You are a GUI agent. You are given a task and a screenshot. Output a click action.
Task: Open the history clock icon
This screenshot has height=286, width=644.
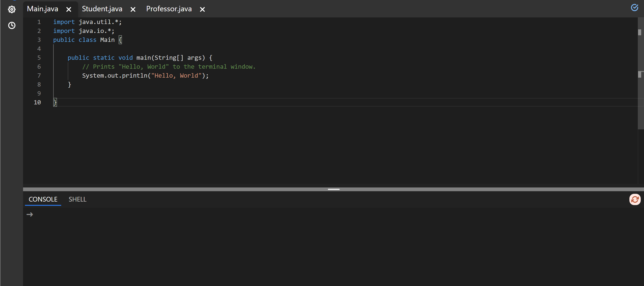(12, 25)
